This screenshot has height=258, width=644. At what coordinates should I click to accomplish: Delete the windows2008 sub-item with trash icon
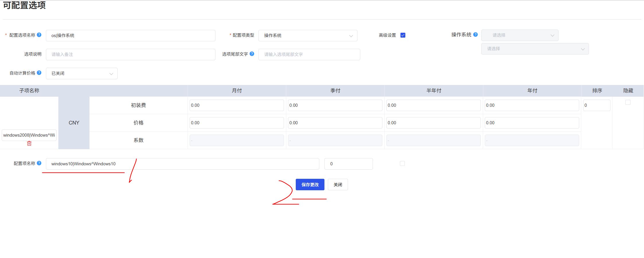pyautogui.click(x=29, y=143)
